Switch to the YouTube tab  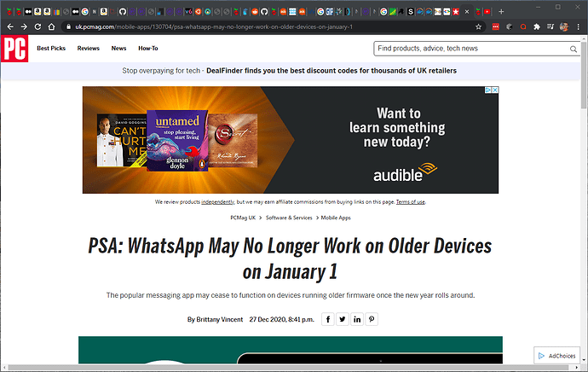tap(487, 12)
